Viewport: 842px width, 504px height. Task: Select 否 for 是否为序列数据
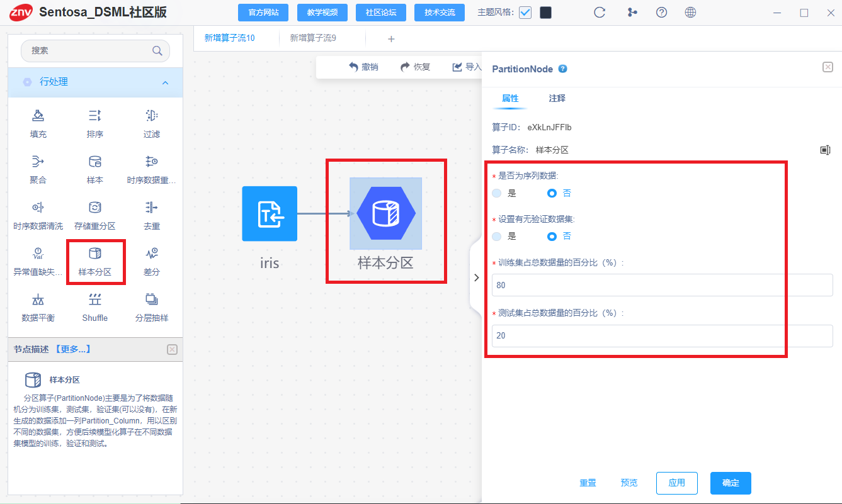pos(552,193)
